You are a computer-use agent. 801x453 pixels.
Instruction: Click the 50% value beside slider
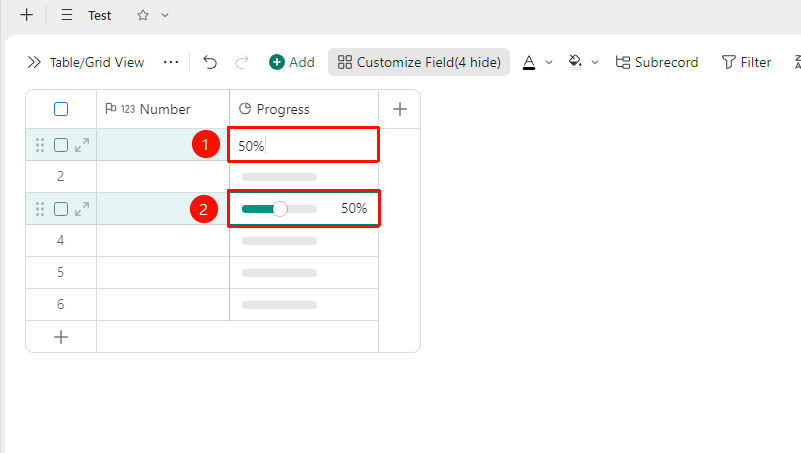pyautogui.click(x=354, y=208)
